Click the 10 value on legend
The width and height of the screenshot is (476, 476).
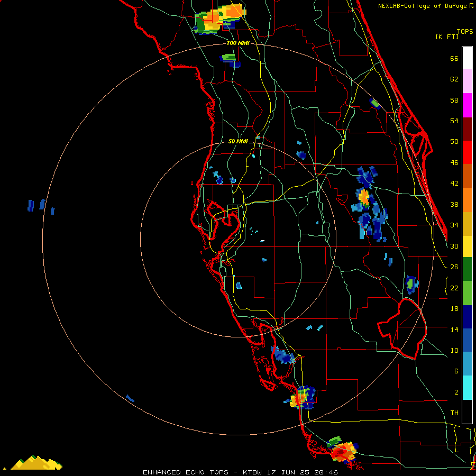[x=454, y=350]
